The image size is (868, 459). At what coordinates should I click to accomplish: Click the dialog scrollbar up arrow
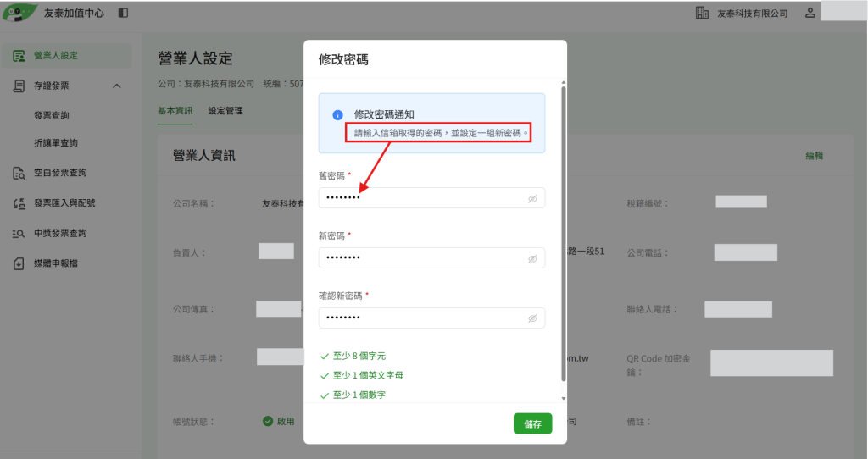pos(564,82)
